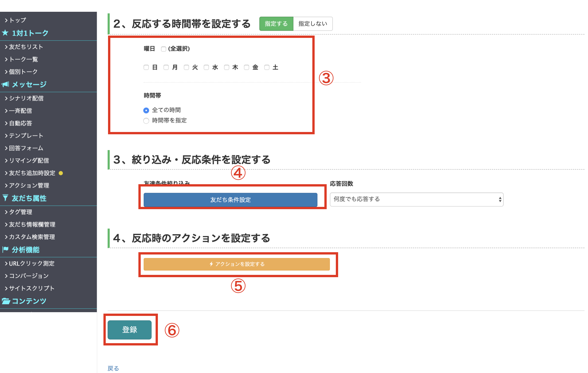Open the 応答回数 dropdown

[x=416, y=199]
